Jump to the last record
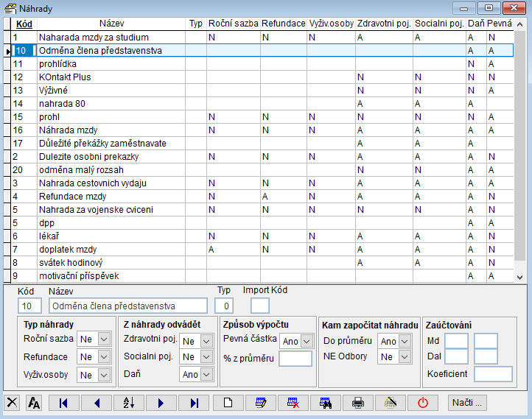The width and height of the screenshot is (532, 419). pos(194,403)
